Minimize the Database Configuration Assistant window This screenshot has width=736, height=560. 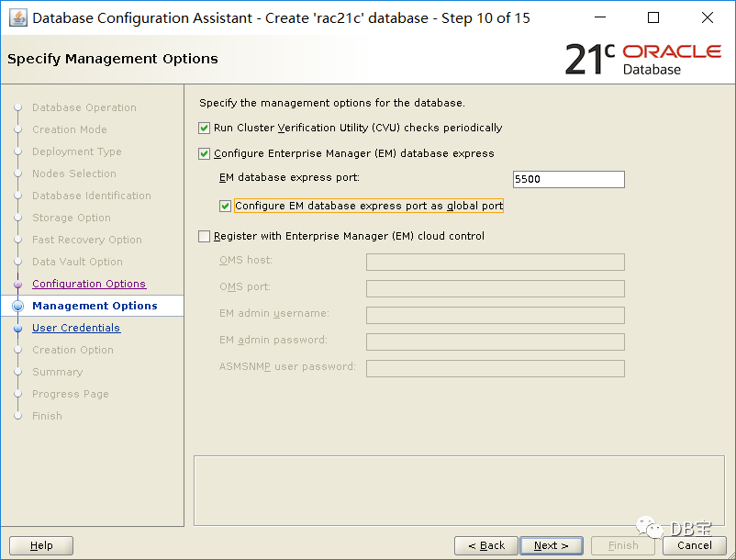[600, 17]
